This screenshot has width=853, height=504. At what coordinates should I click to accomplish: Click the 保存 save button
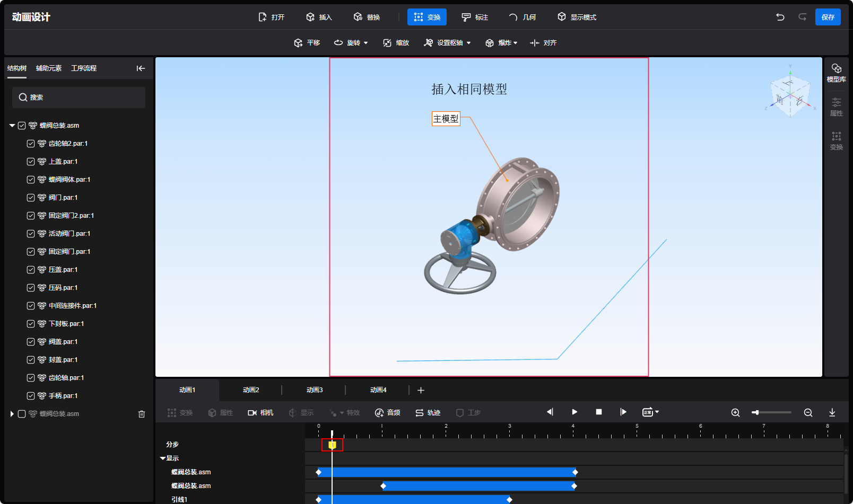tap(828, 17)
